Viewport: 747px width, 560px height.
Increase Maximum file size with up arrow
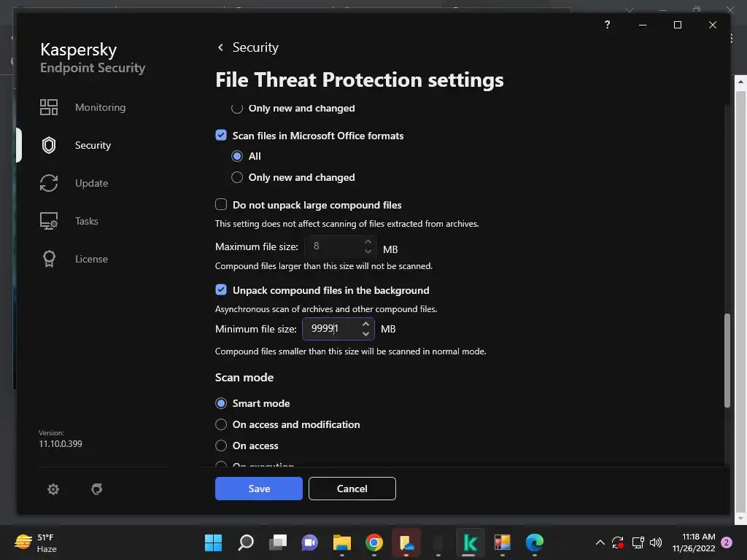point(368,242)
